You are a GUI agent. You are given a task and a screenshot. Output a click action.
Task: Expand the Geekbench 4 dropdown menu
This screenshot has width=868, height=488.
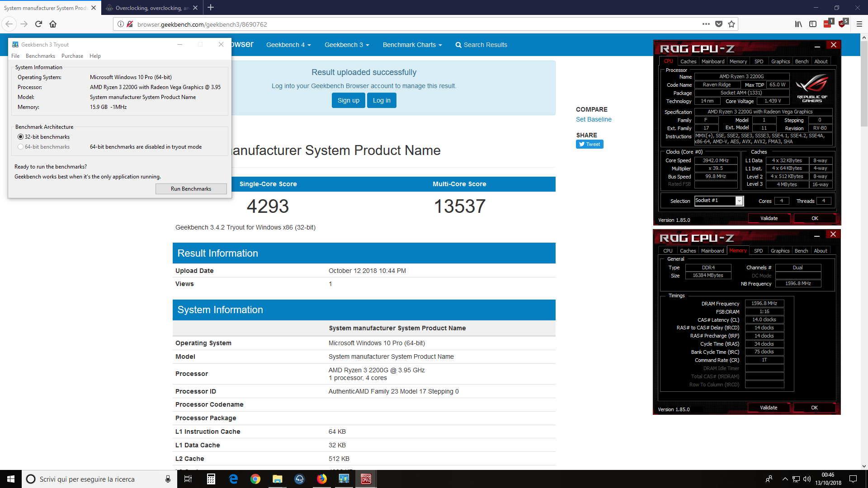288,45
